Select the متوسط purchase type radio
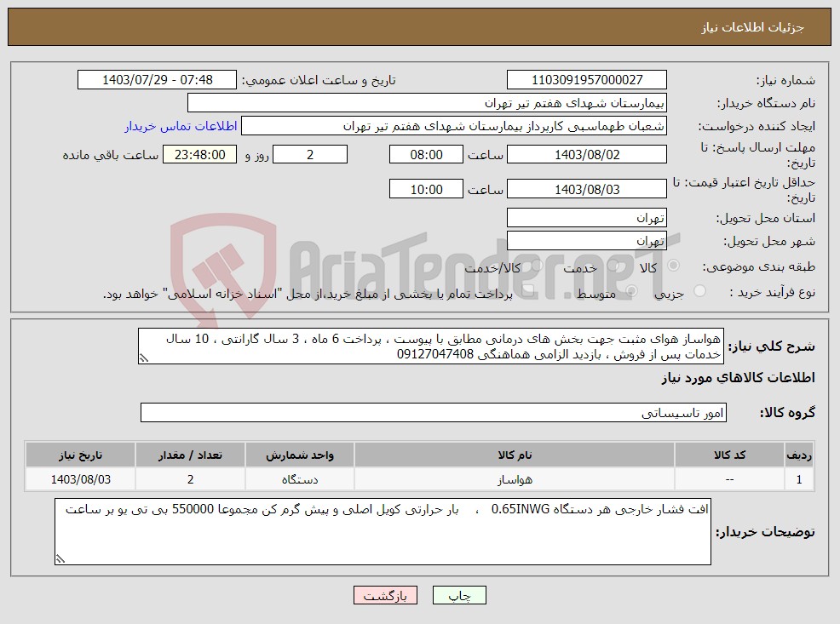The image size is (840, 624). point(631,291)
